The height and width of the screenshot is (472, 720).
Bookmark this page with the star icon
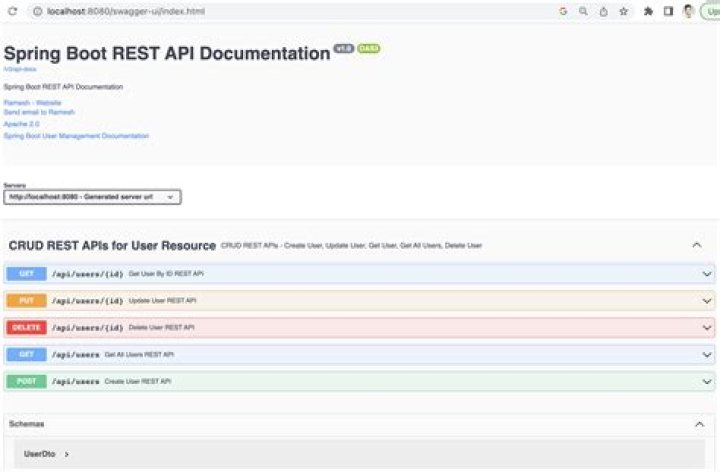623,11
